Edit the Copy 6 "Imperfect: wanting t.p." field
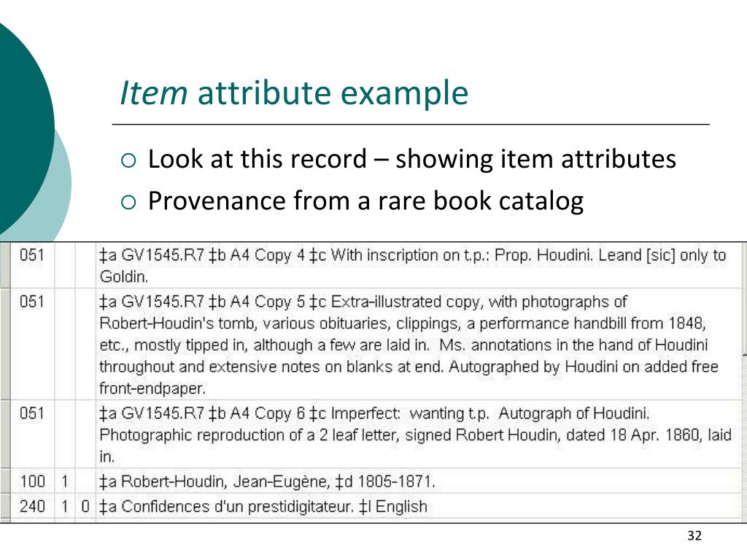 (x=415, y=435)
